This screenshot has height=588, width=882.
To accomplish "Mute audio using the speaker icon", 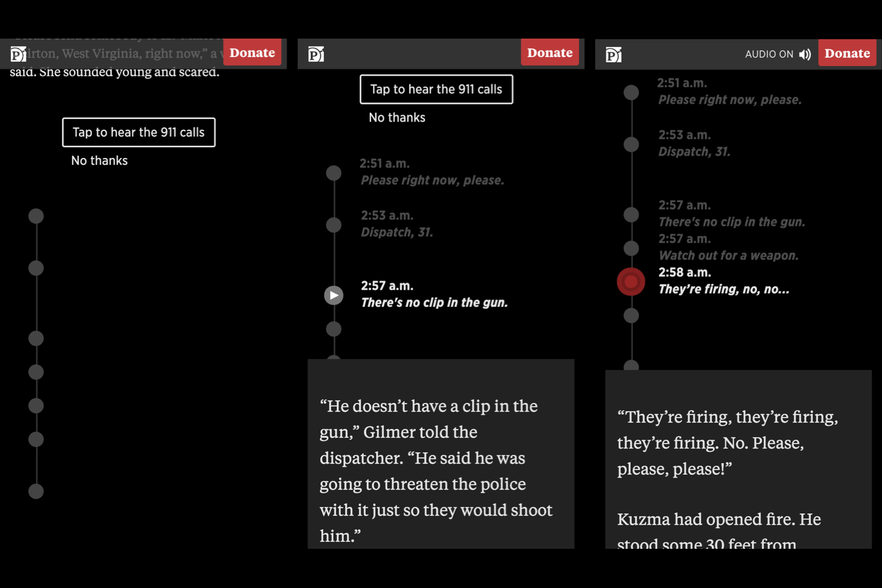I will coord(805,55).
